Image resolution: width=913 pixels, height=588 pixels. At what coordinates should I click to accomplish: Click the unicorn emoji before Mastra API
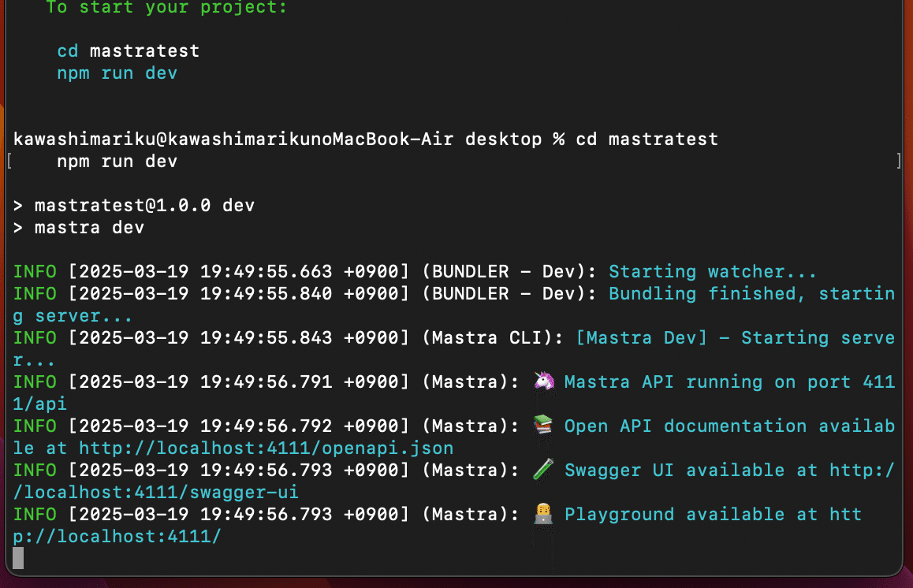click(542, 382)
